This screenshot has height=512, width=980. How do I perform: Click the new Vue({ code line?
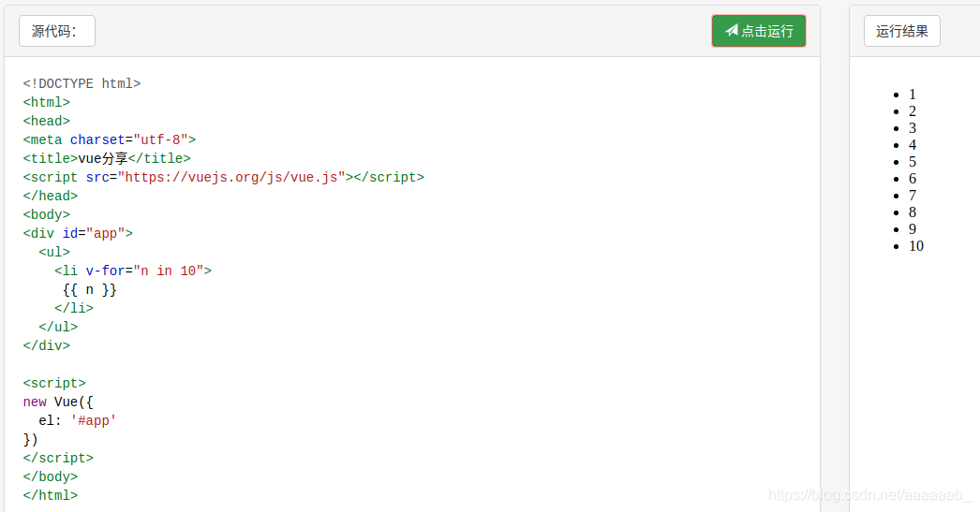coord(58,402)
